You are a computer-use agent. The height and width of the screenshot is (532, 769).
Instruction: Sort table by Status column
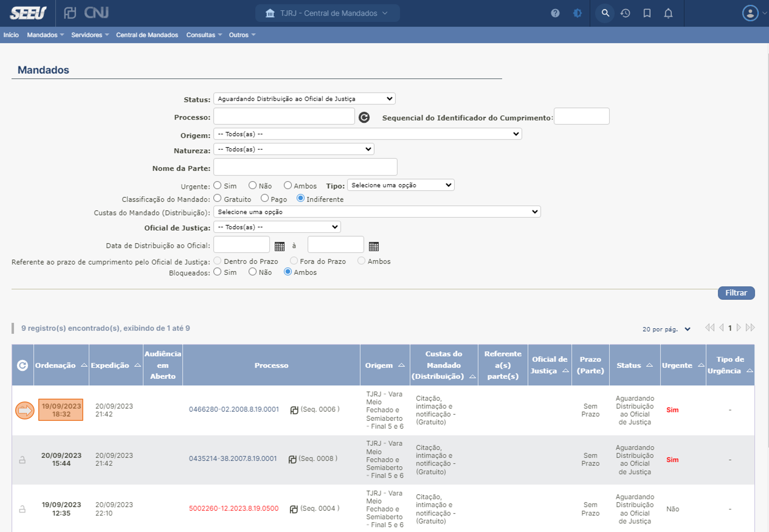pyautogui.click(x=649, y=366)
